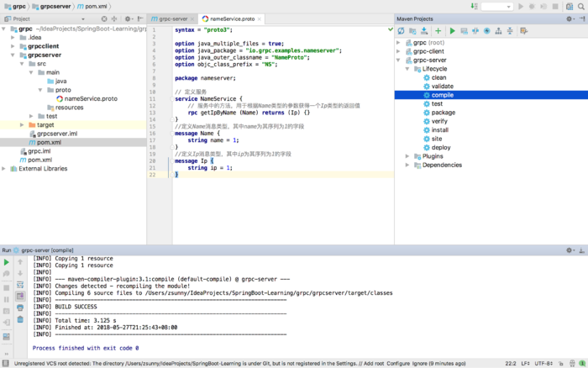Image resolution: width=588 pixels, height=368 pixels.
Task: Click the green Add Maven Projects plus
Action: [438, 31]
